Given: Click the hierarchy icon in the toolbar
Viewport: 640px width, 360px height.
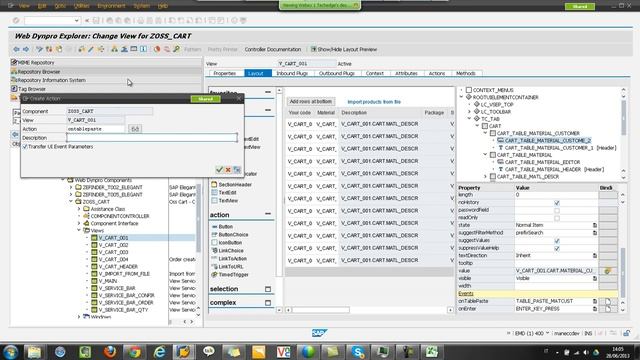Looking at the screenshot, I should [114, 49].
